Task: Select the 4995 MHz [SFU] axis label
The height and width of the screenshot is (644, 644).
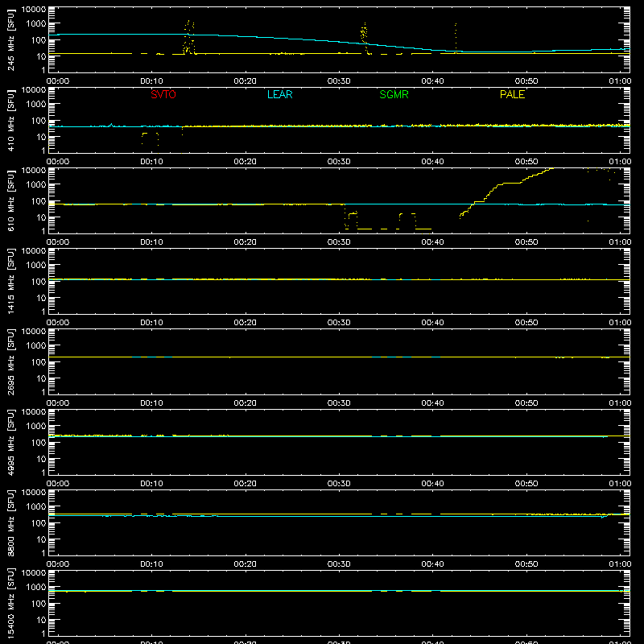Action: (10, 442)
